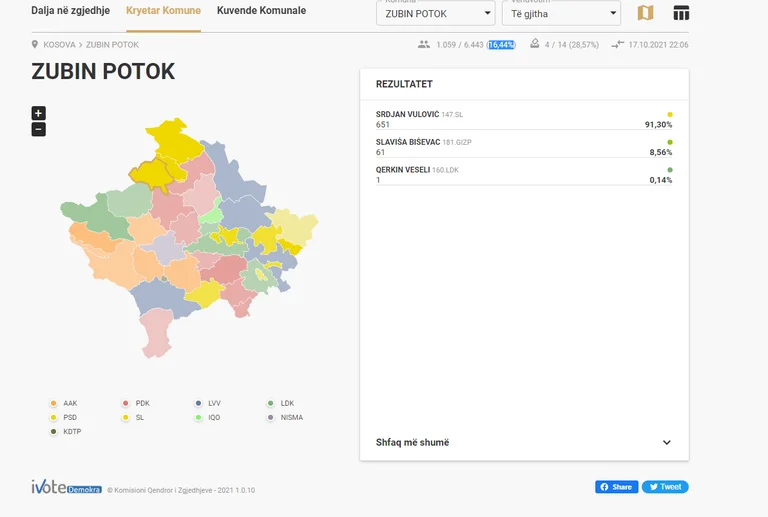The height and width of the screenshot is (517, 768).
Task: Click the location pin breadcrumb icon
Action: tap(35, 45)
